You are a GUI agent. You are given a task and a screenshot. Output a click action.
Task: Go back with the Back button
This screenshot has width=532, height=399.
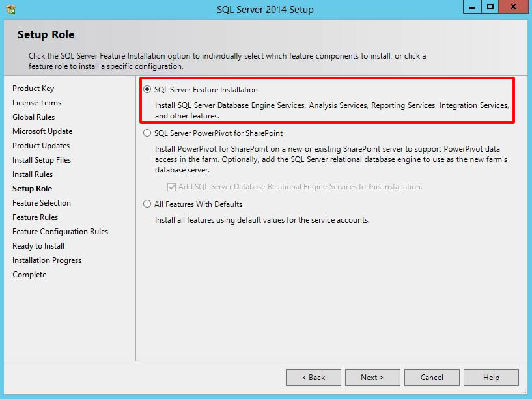point(313,378)
